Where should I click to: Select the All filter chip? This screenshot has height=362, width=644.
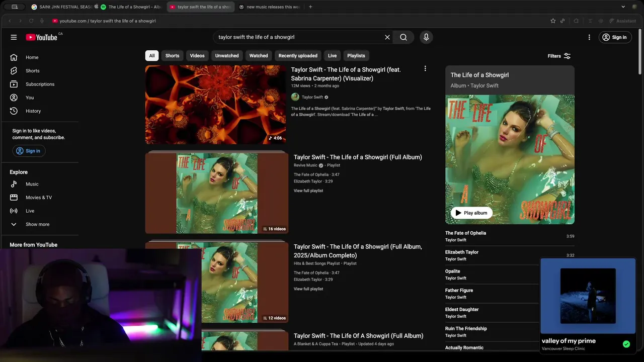[152, 56]
